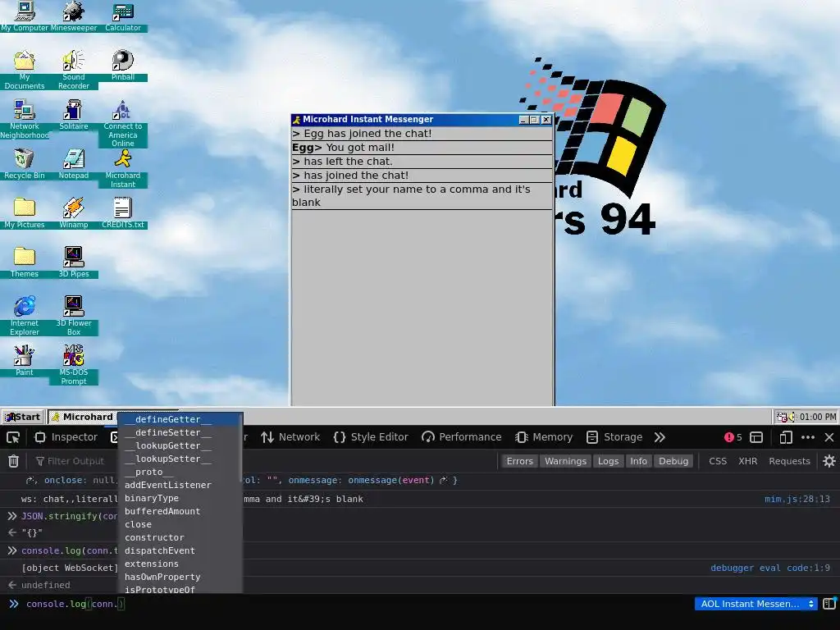Open the Microhard Instant desktop icon
This screenshot has height=630, width=840.
[x=123, y=168]
